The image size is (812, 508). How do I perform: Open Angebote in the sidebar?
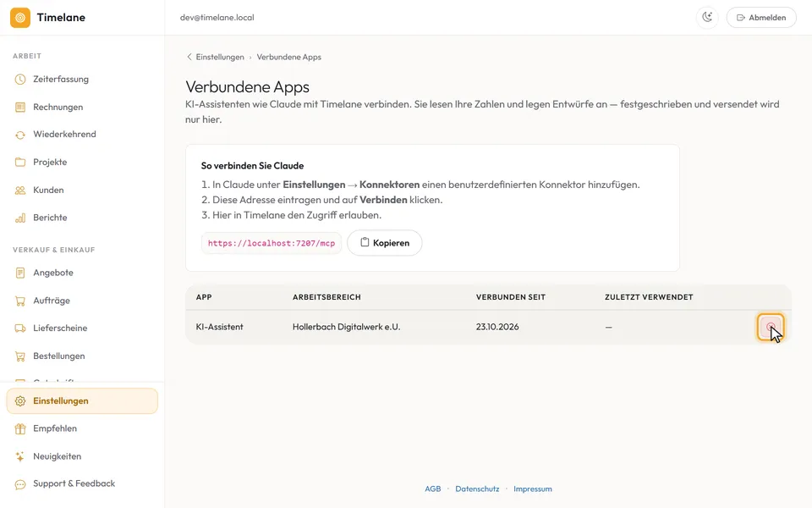point(82,273)
